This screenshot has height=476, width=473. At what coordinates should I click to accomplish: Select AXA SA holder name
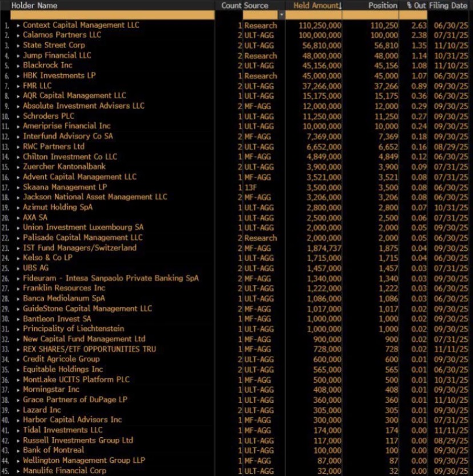click(x=35, y=217)
